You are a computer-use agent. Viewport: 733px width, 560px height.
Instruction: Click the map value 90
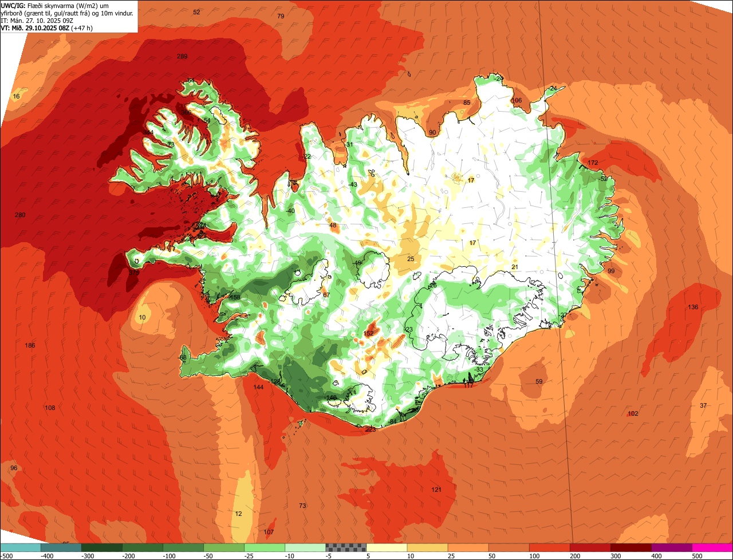point(433,132)
